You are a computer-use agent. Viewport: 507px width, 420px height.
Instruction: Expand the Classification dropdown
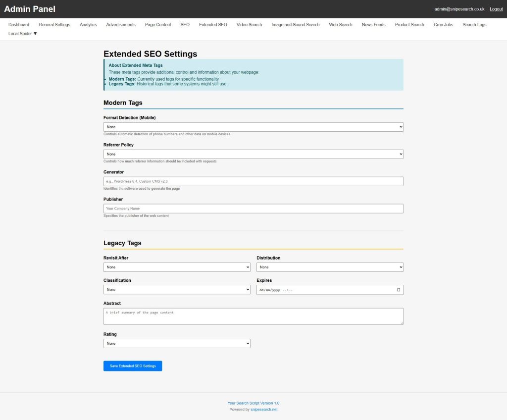click(x=177, y=289)
